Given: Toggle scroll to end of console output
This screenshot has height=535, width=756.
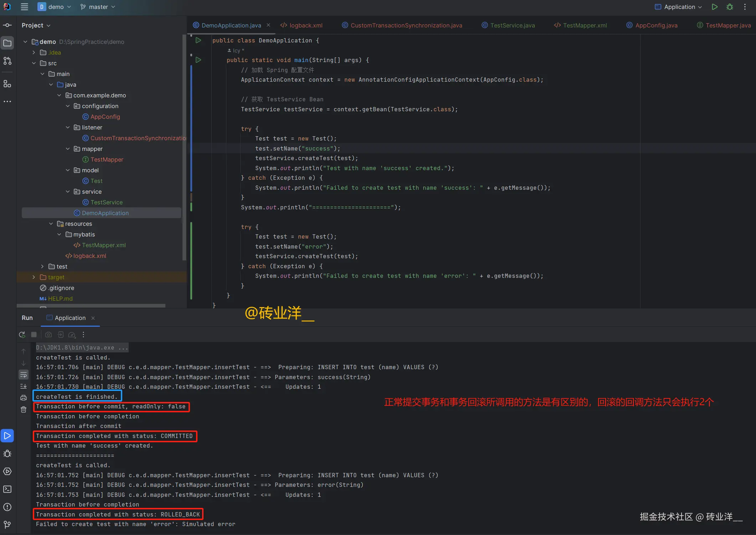Looking at the screenshot, I should point(24,386).
